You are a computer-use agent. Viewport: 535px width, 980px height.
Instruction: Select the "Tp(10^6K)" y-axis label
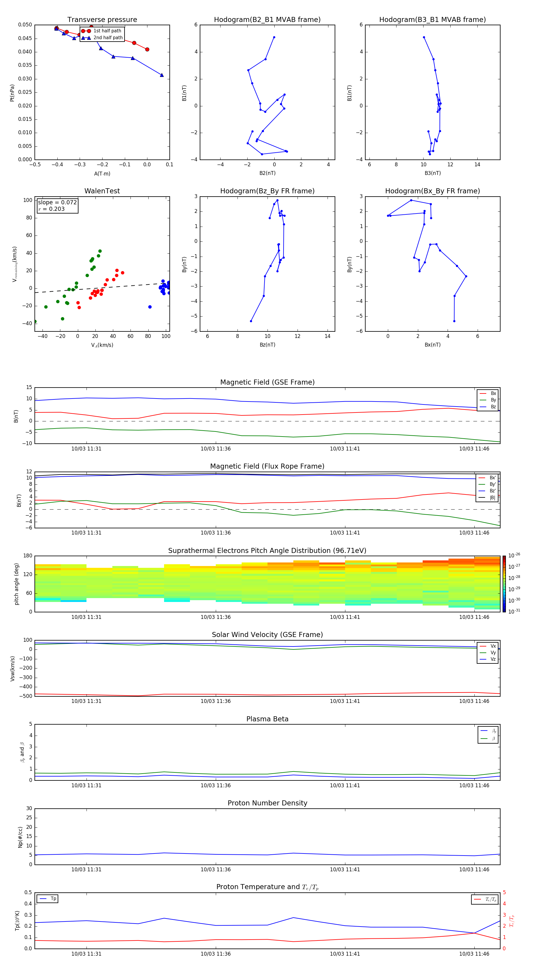(x=17, y=921)
